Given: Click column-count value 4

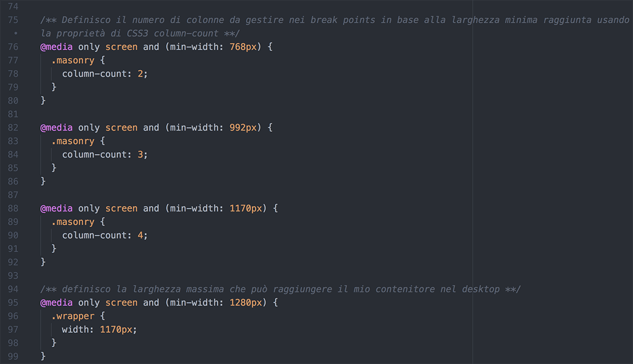Looking at the screenshot, I should click(140, 235).
